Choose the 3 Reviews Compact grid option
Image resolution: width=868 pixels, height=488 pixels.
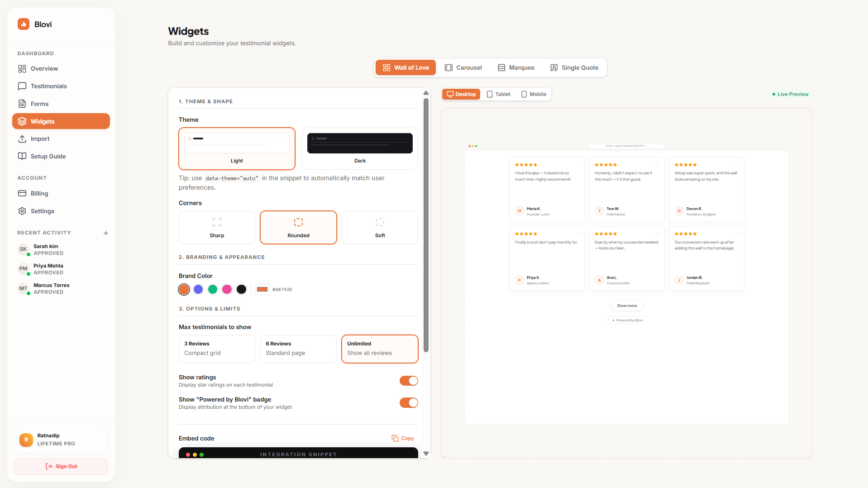217,349
